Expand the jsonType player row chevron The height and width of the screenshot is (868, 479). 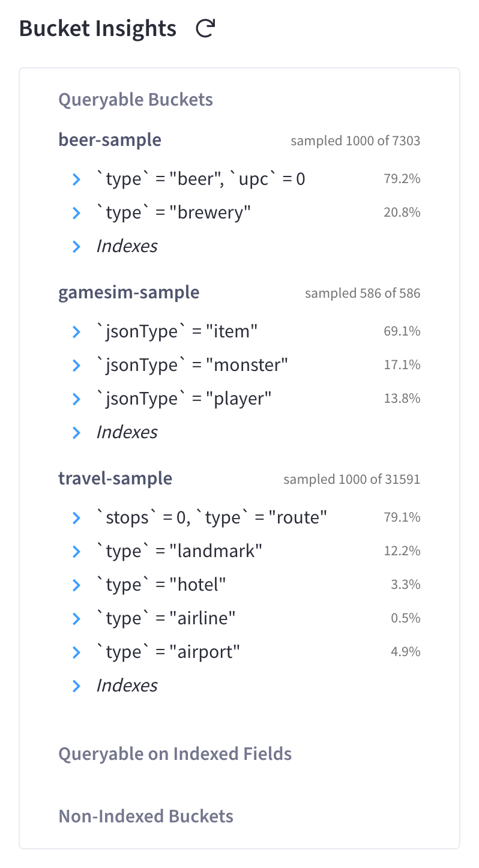point(76,399)
